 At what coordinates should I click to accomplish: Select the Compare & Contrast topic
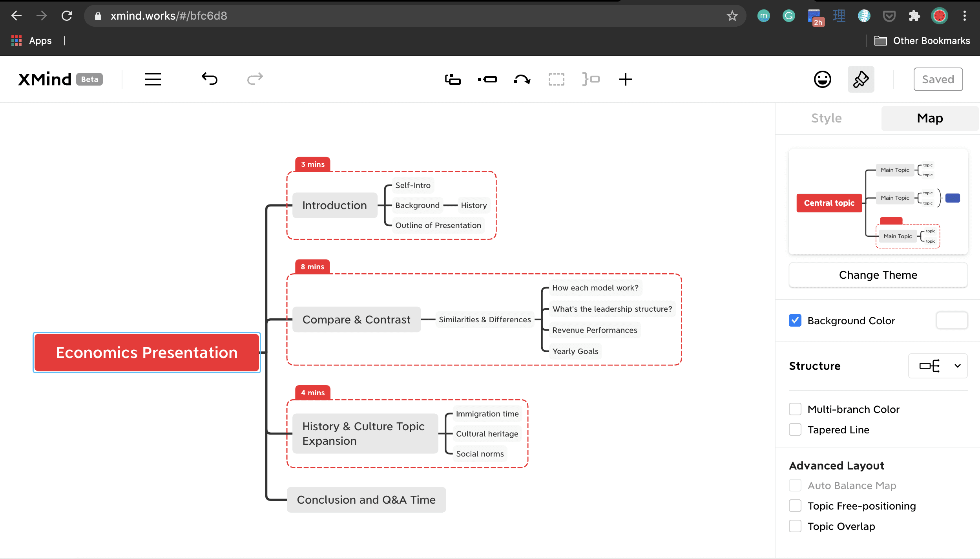point(356,320)
